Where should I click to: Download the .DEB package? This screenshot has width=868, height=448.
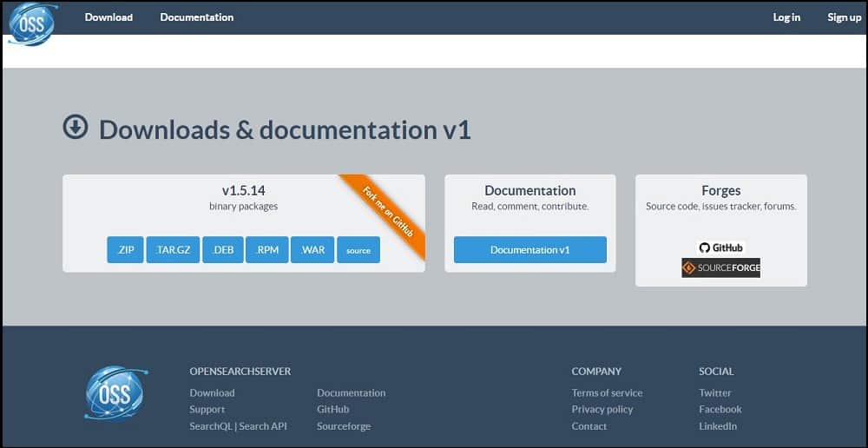222,250
